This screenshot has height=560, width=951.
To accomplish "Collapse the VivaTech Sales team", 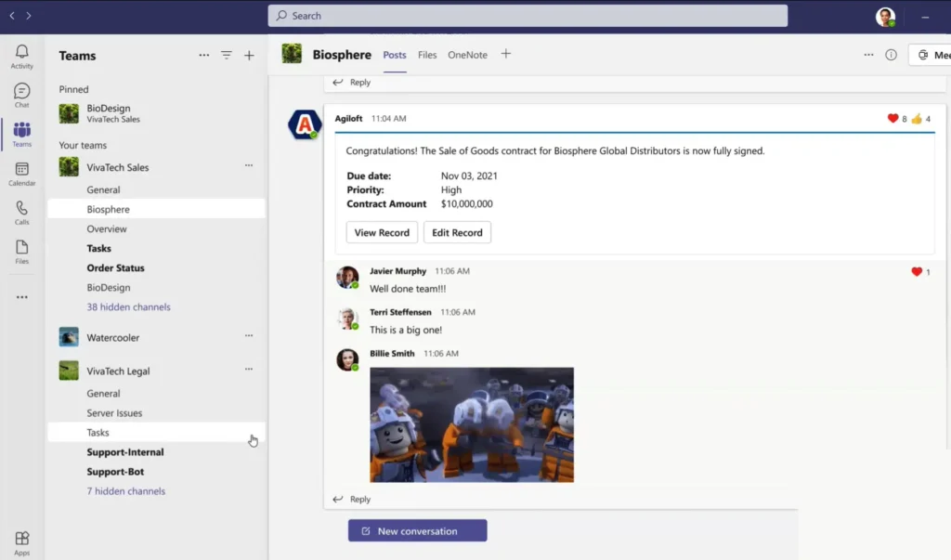I will tap(118, 167).
